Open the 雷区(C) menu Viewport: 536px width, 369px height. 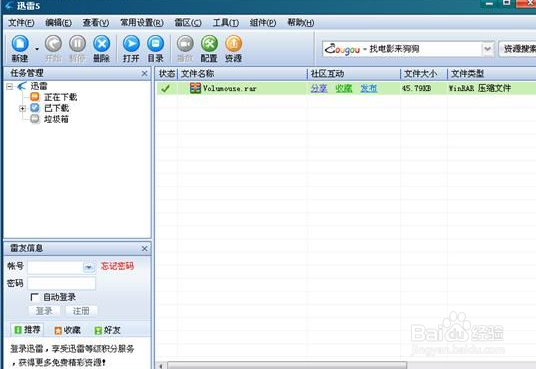tap(188, 23)
